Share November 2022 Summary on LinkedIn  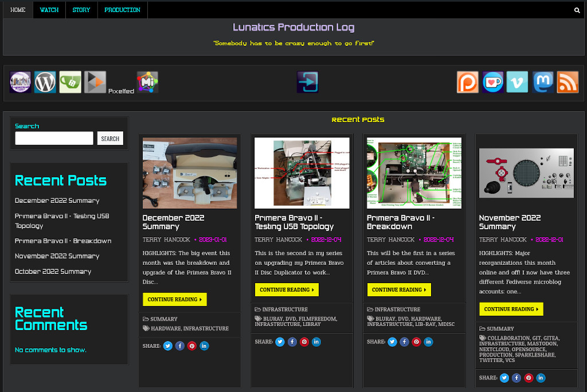pyautogui.click(x=541, y=378)
